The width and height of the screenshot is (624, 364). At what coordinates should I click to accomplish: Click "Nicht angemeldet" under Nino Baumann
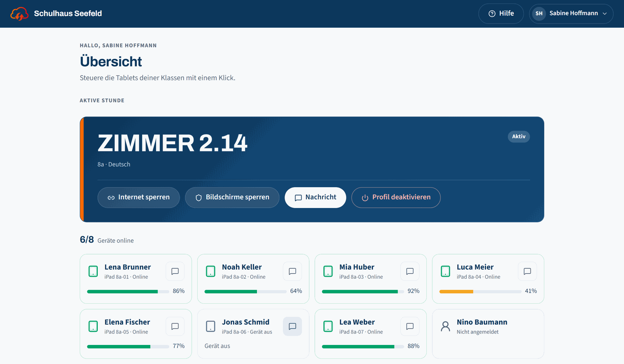point(478,332)
